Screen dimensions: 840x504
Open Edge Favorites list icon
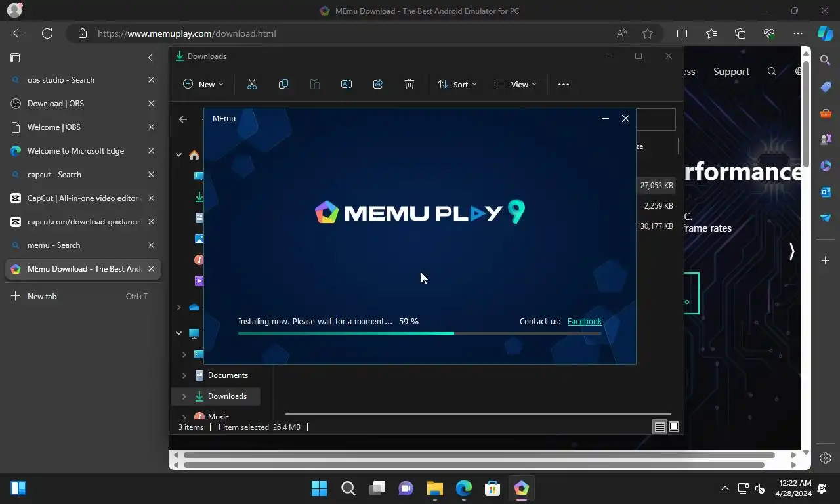pos(711,33)
